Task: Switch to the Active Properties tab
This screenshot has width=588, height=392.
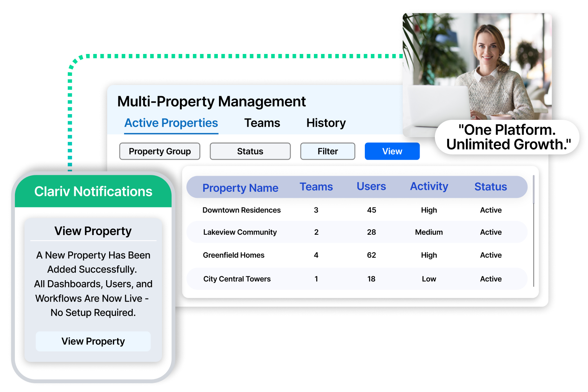Action: click(x=171, y=123)
